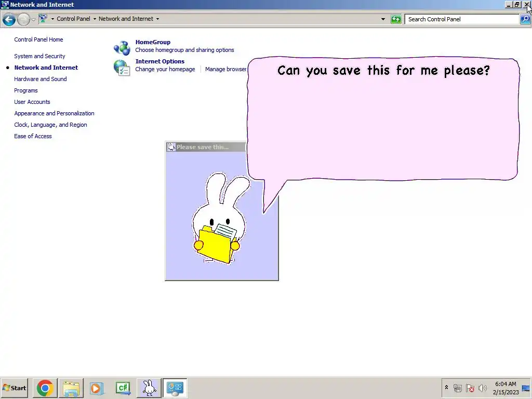The width and height of the screenshot is (532, 399).
Task: Expand the root arrow before Control Panel breadcrumb
Action: click(x=52, y=19)
